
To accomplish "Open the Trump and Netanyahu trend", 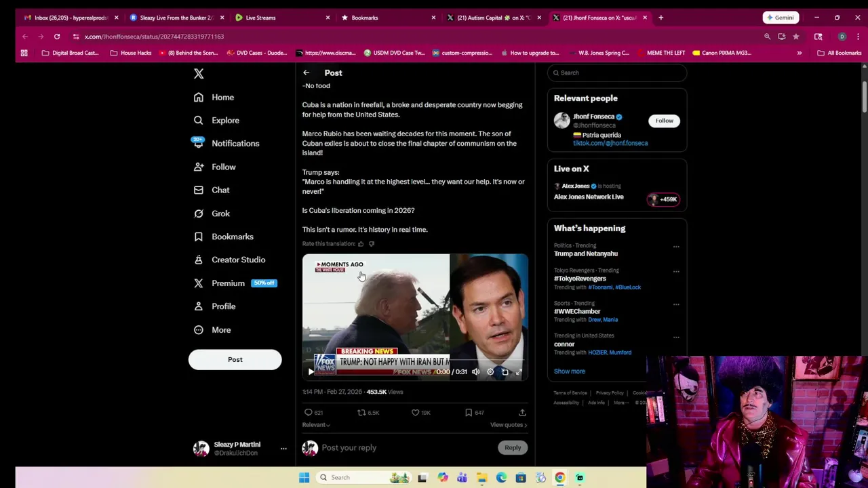I will pos(586,253).
